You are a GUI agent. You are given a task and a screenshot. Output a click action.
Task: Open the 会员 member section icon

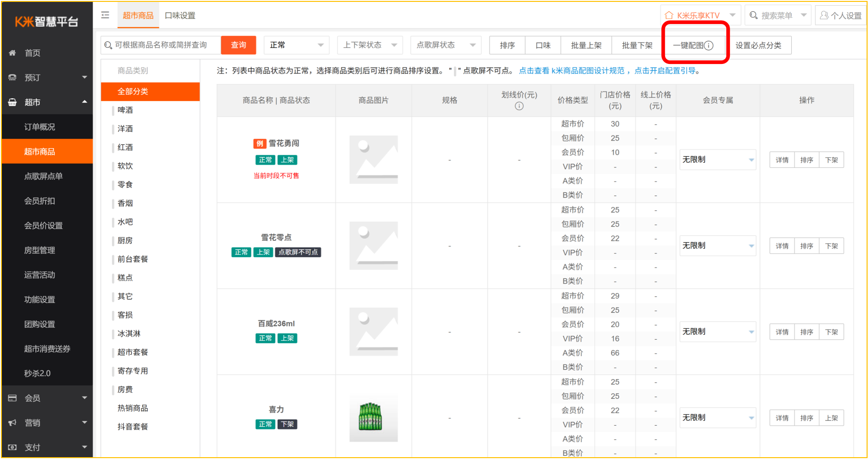12,397
